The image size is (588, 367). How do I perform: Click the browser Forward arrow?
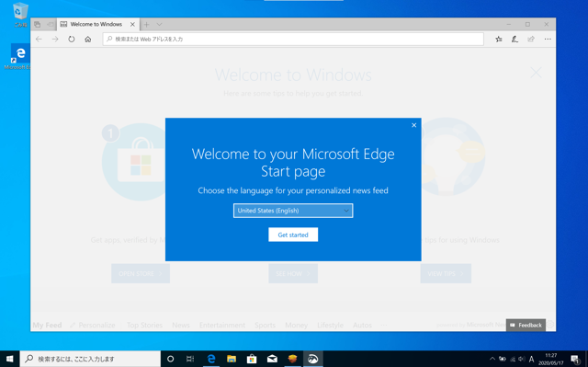55,39
